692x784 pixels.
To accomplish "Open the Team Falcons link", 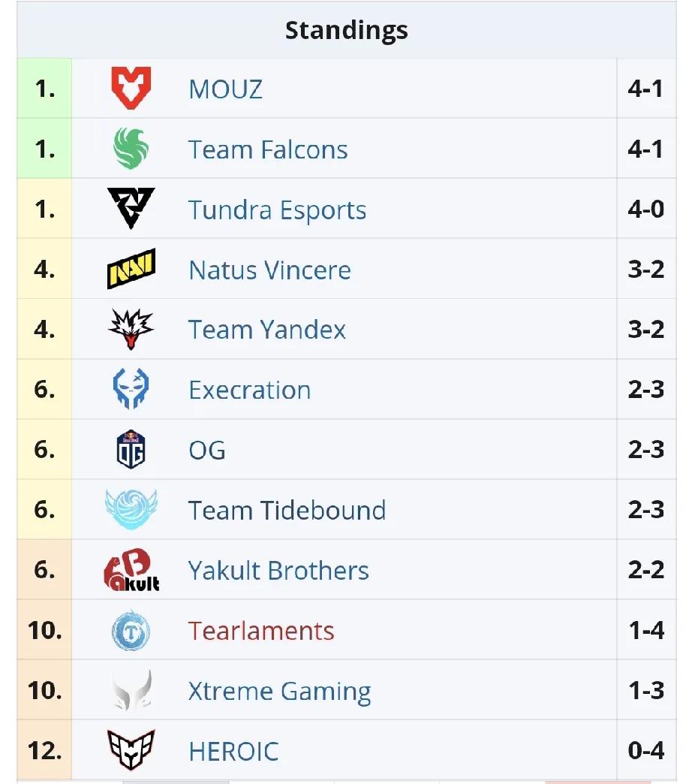I will tap(268, 149).
